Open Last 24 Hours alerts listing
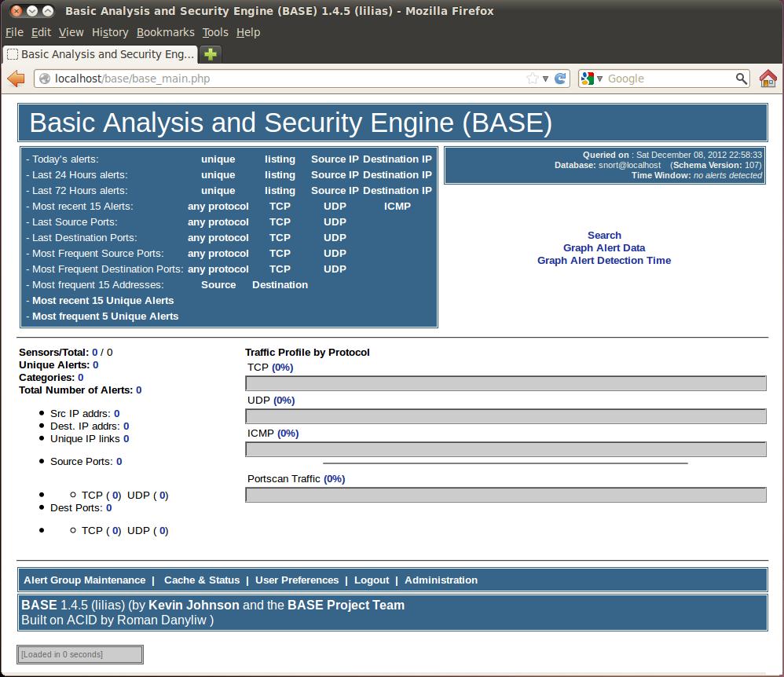Viewport: 784px width, 677px height. click(x=280, y=175)
